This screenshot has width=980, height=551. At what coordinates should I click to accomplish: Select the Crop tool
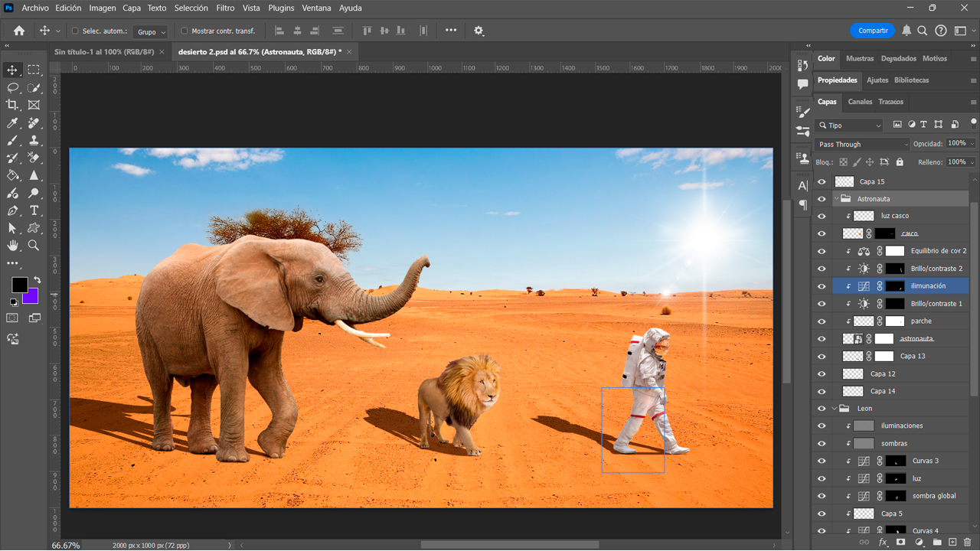pyautogui.click(x=12, y=106)
